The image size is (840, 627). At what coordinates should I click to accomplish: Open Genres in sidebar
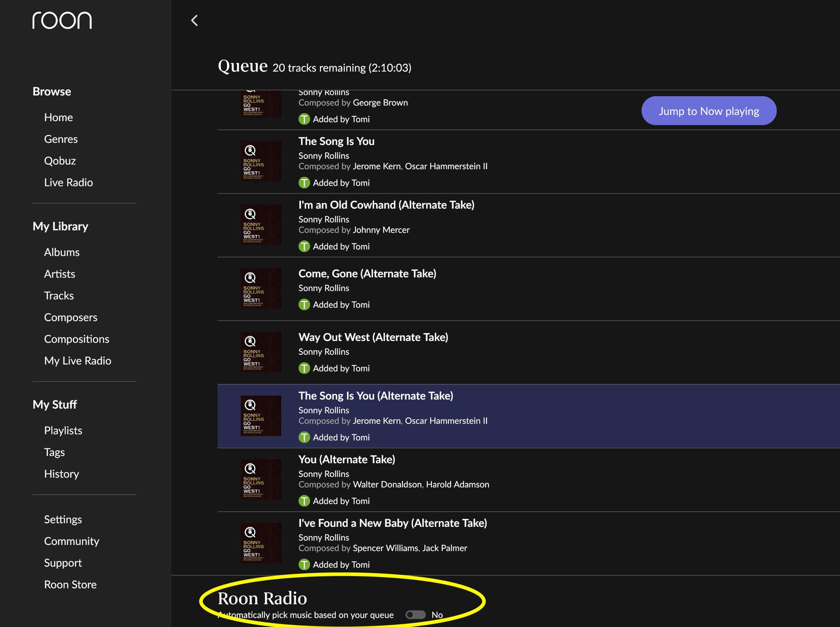61,139
